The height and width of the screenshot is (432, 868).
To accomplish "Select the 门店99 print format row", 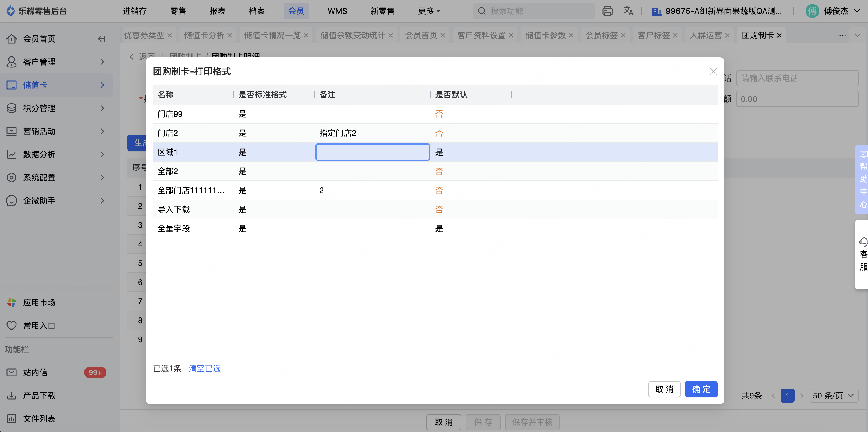I will pyautogui.click(x=170, y=114).
